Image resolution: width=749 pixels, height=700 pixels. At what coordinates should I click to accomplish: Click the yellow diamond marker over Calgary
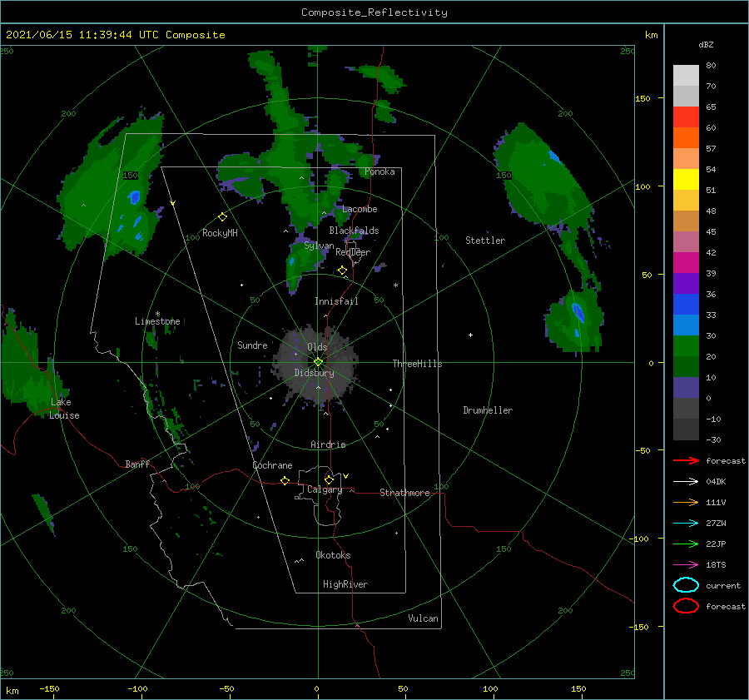pos(329,479)
